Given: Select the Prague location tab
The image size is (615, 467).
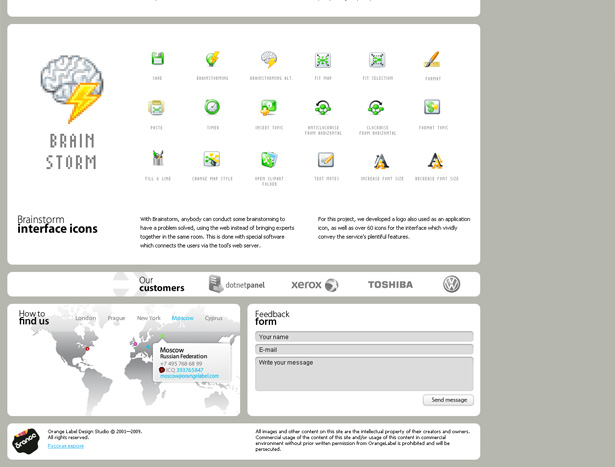Looking at the screenshot, I should coord(116,318).
